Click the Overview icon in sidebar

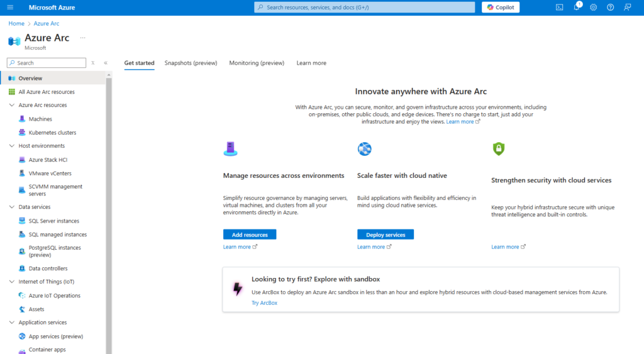(12, 78)
